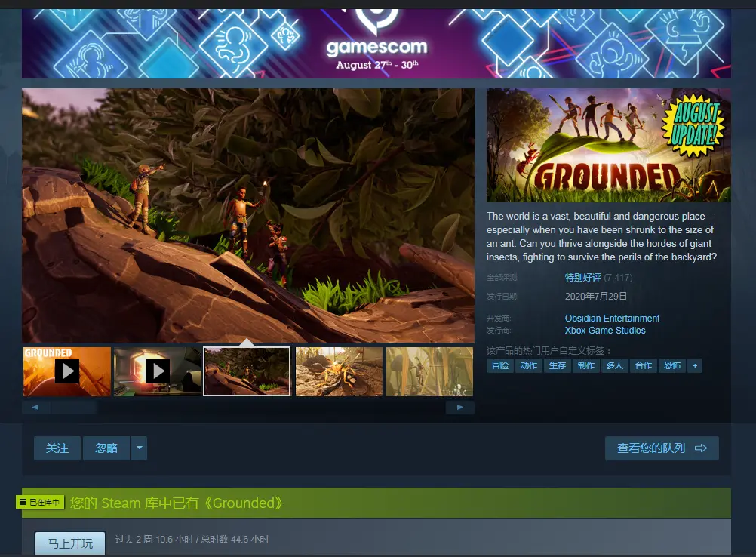Select the yellowish grass-stalks screenshot thumbnail
The image size is (756, 557).
point(429,371)
